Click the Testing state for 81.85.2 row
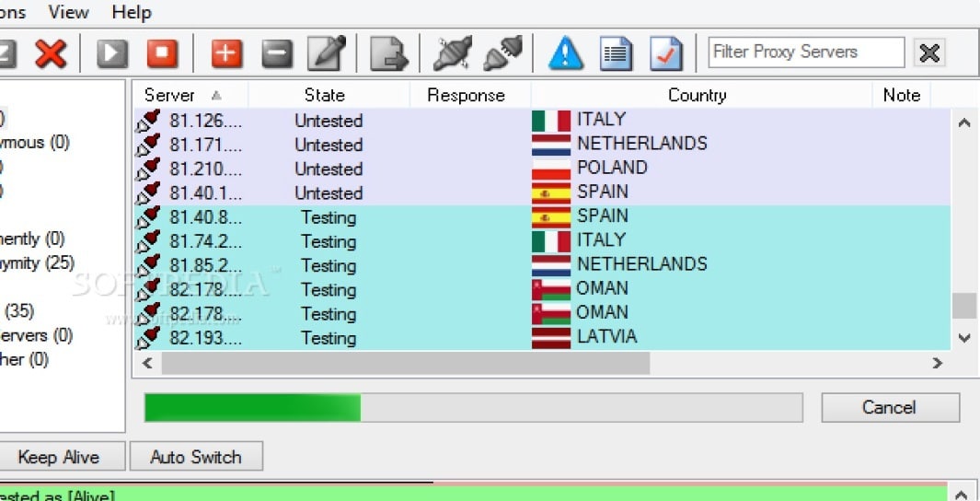Image resolution: width=980 pixels, height=501 pixels. [x=329, y=266]
